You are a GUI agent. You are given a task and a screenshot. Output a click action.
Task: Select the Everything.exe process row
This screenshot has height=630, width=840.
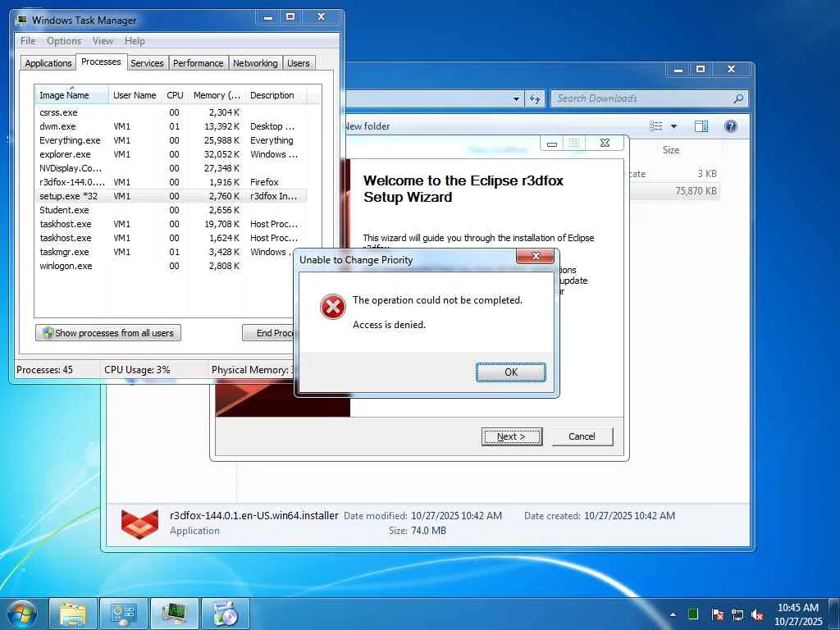coord(171,140)
